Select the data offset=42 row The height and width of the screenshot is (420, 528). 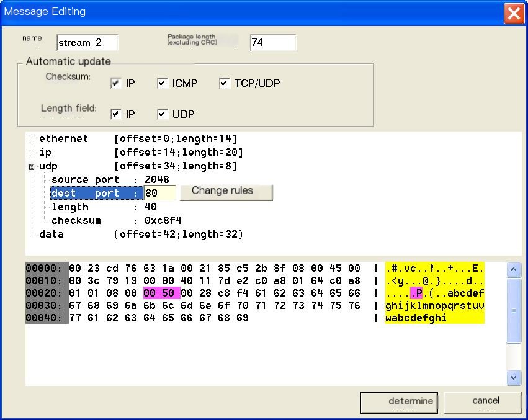pyautogui.click(x=141, y=234)
